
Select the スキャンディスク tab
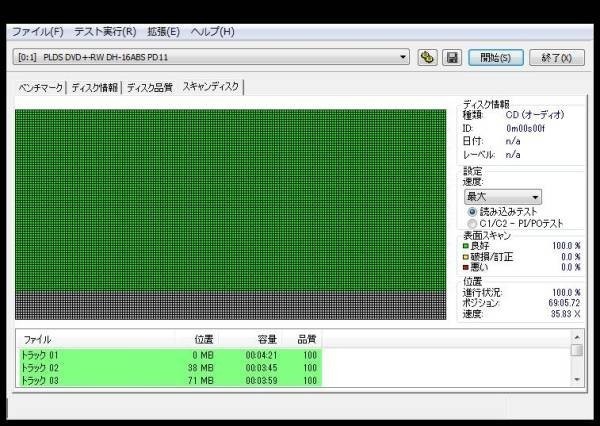211,87
